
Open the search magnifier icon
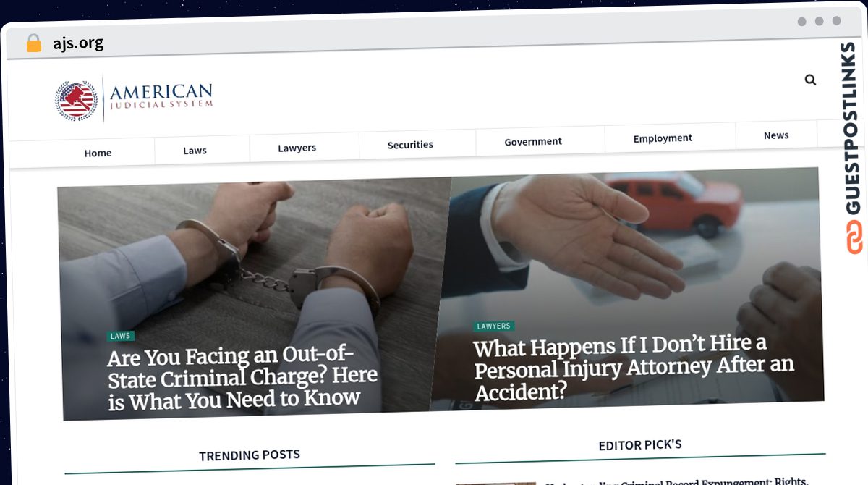point(810,80)
